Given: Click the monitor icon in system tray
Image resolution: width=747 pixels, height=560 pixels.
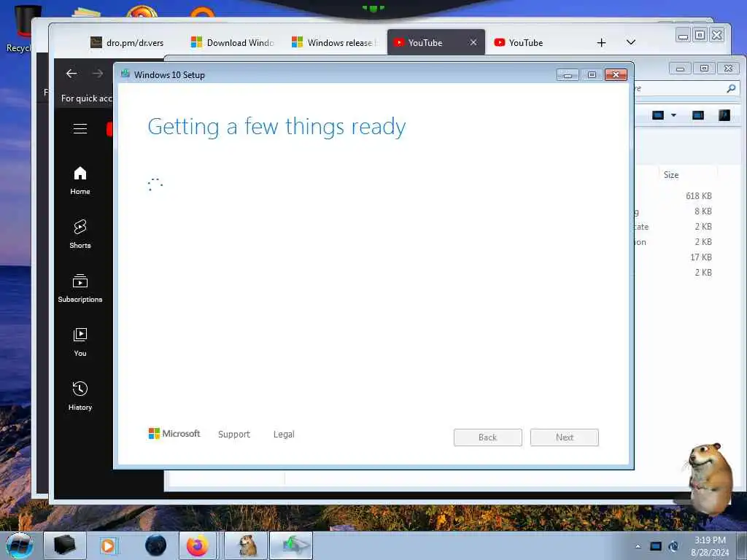Looking at the screenshot, I should coord(656,546).
